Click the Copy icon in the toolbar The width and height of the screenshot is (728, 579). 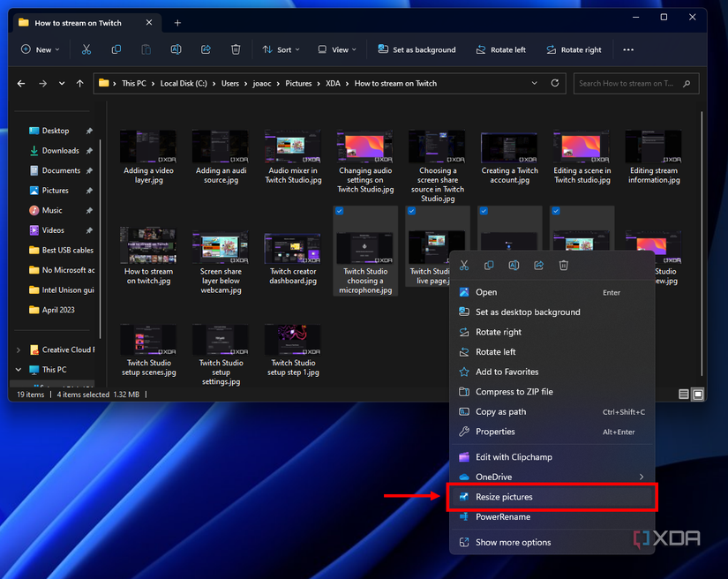coord(116,49)
